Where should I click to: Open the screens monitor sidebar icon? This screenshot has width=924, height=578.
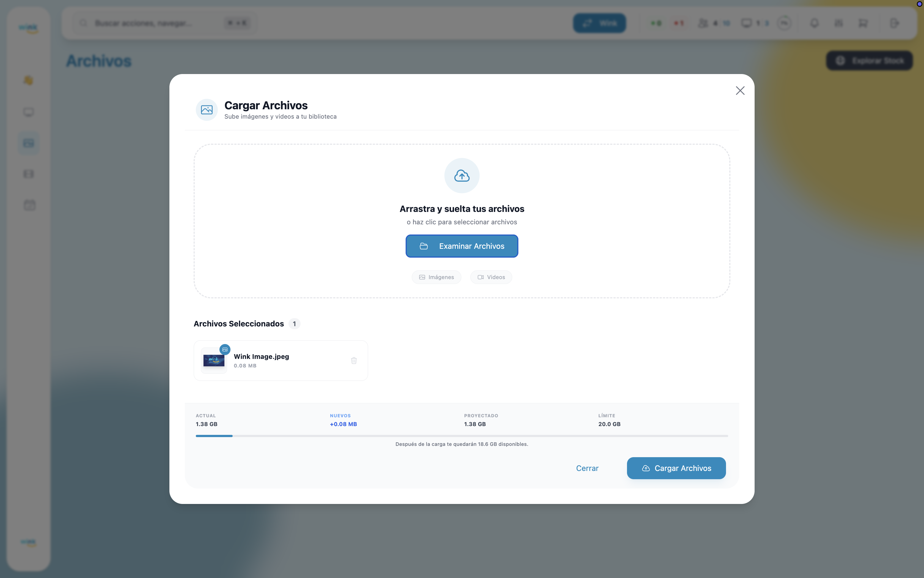tap(29, 112)
